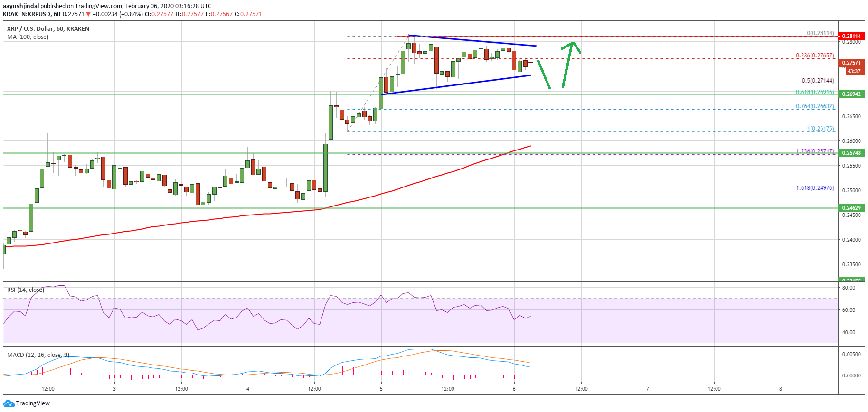Click the 1.618(0.24976) Fibonacci level label

(815, 188)
